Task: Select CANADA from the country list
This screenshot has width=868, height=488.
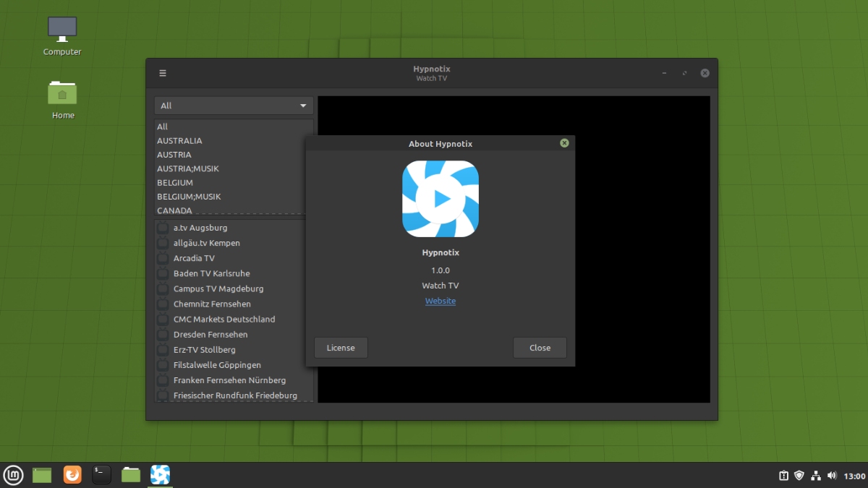Action: 174,210
